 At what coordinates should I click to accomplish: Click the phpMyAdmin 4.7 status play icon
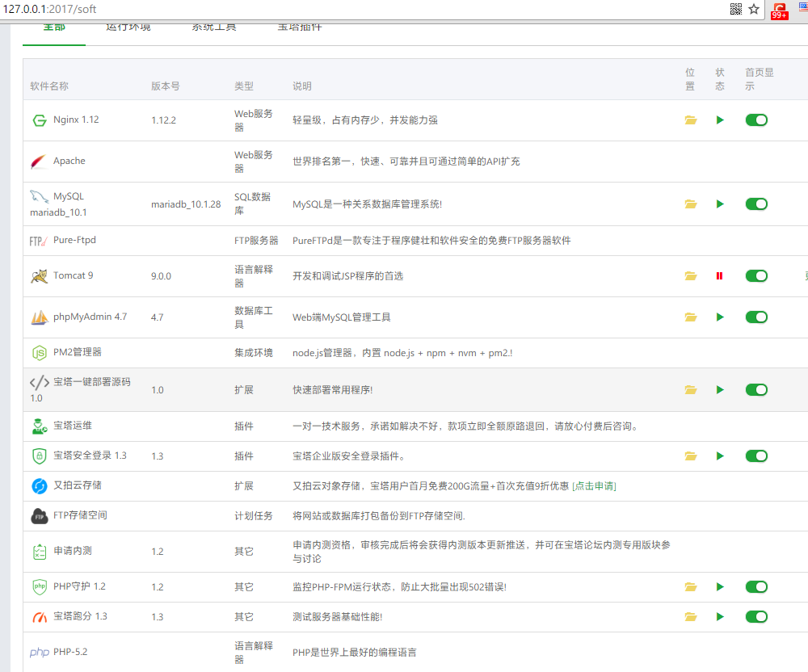pyautogui.click(x=720, y=317)
